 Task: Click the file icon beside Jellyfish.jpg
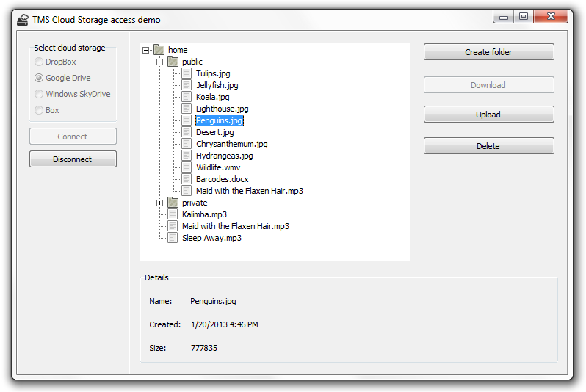[x=187, y=85]
